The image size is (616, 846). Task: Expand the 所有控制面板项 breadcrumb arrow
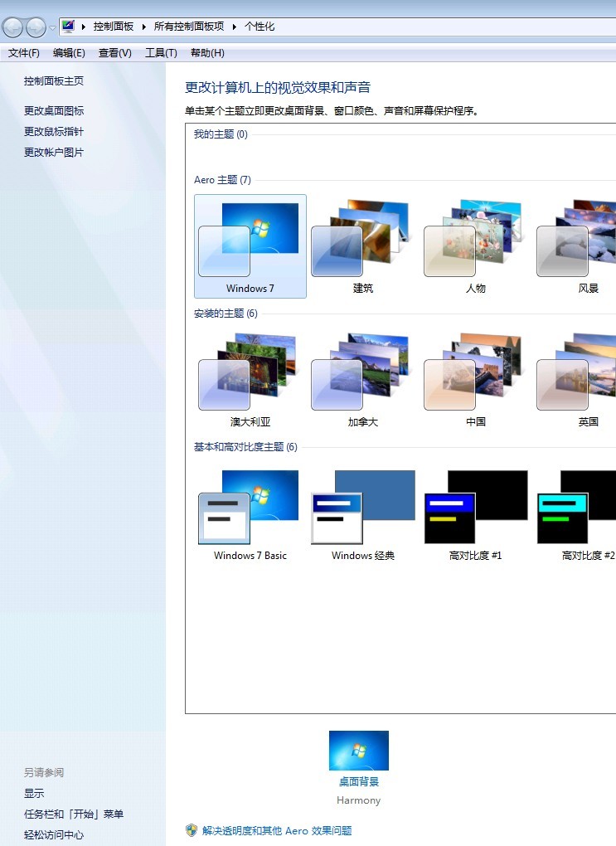(x=234, y=27)
